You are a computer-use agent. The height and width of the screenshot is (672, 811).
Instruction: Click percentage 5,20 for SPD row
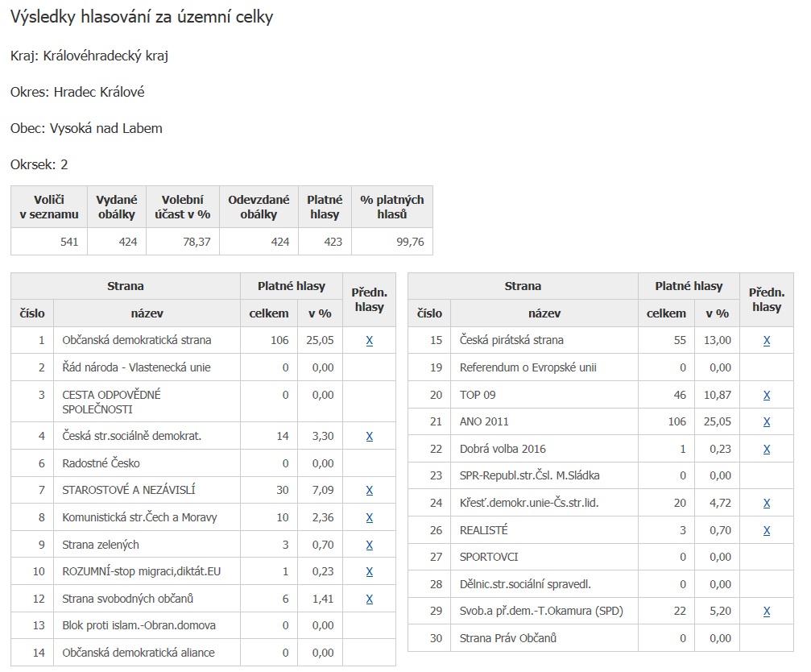[721, 612]
